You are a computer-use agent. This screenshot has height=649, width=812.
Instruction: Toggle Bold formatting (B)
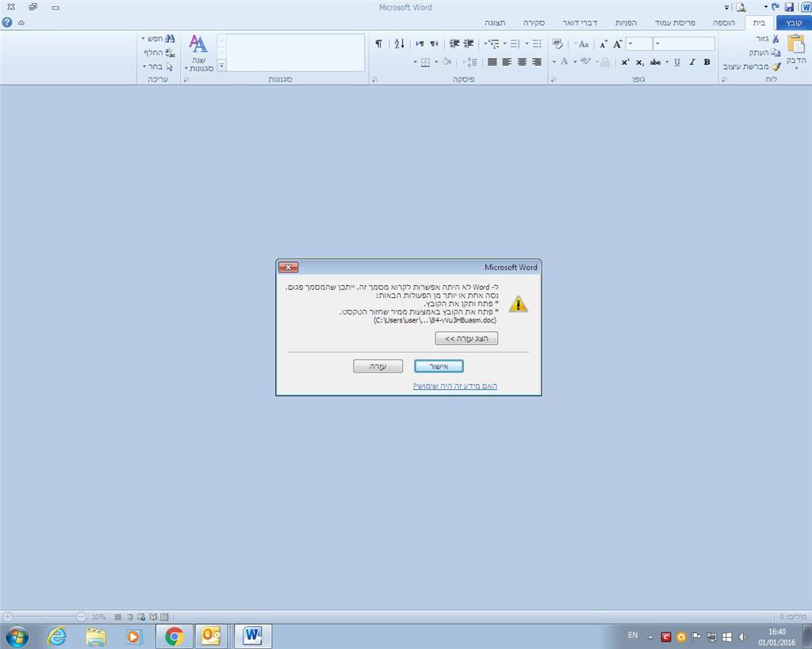click(x=707, y=62)
